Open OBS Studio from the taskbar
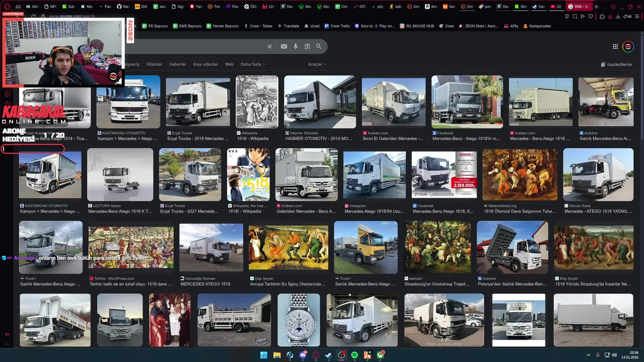This screenshot has height=362, width=644. [342, 355]
